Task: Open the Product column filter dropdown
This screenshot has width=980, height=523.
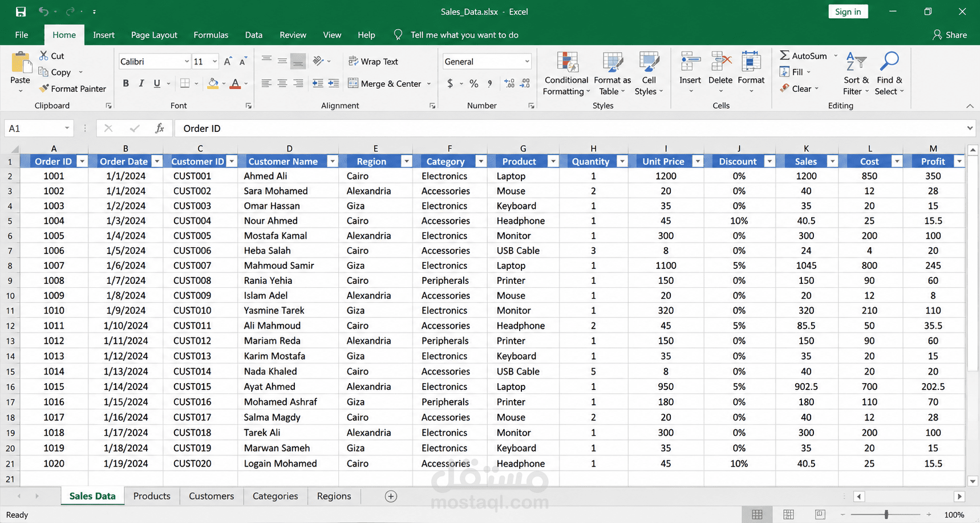Action: point(553,162)
